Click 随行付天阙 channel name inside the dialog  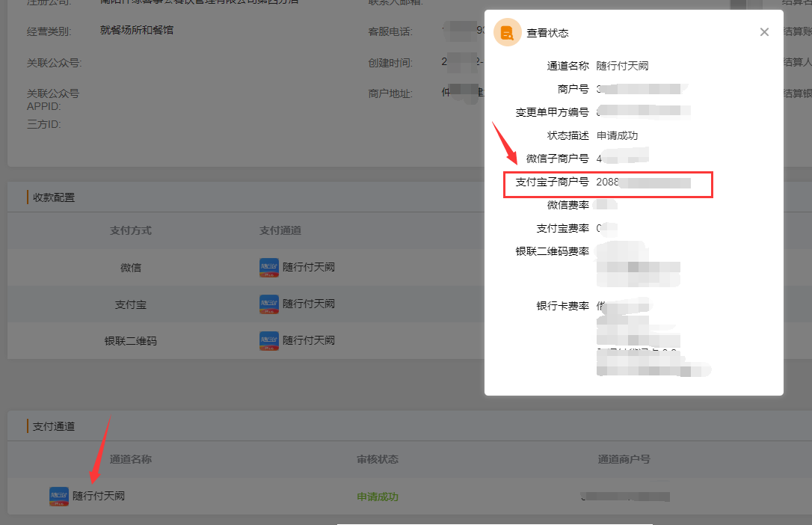click(x=622, y=66)
